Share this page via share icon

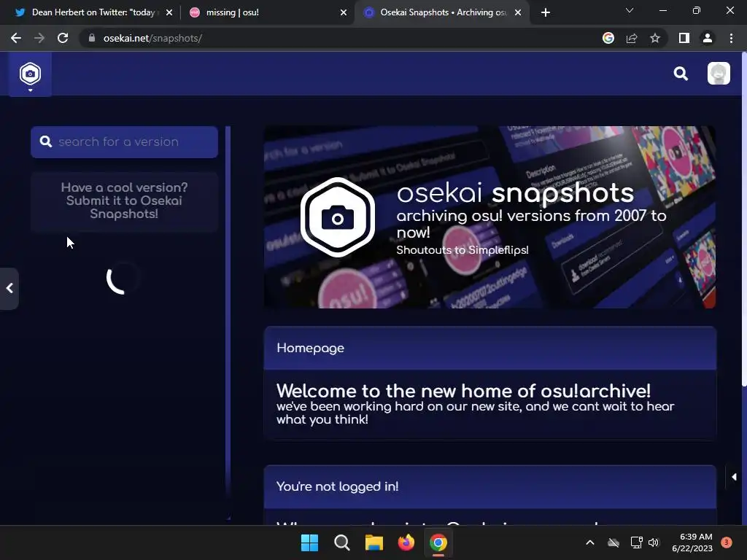pyautogui.click(x=632, y=38)
